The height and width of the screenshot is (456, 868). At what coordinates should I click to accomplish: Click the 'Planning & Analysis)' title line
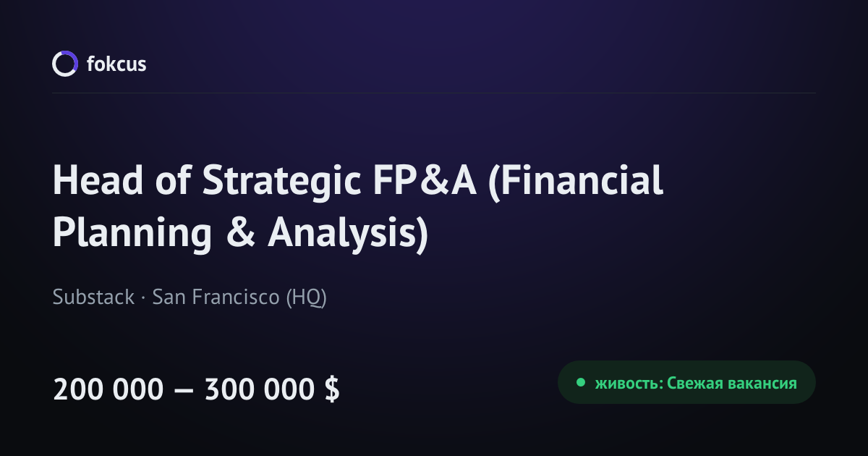tap(240, 233)
